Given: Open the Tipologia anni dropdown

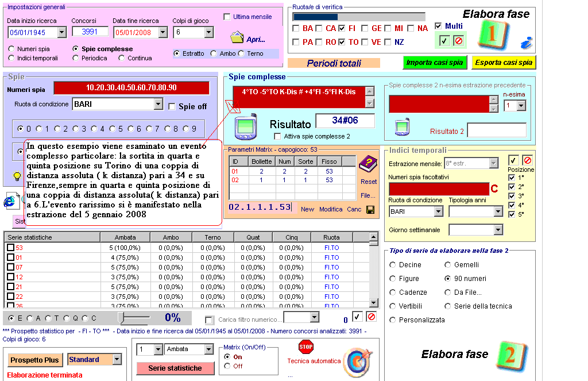Looking at the screenshot, I should 498,211.
